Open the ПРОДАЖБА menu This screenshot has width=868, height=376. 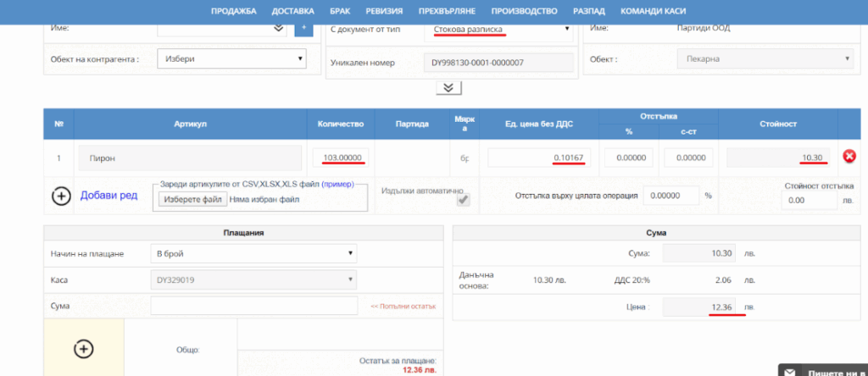[x=233, y=11]
